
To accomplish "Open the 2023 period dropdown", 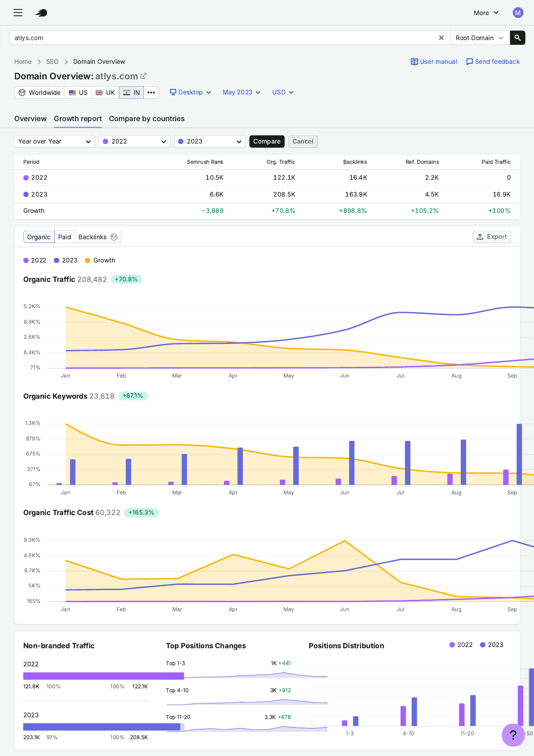I will point(210,141).
